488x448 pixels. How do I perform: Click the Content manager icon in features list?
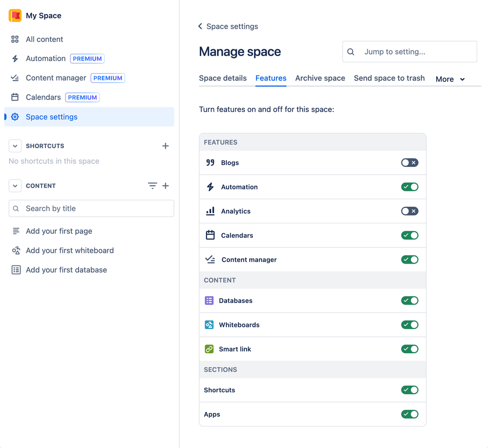[x=210, y=259]
